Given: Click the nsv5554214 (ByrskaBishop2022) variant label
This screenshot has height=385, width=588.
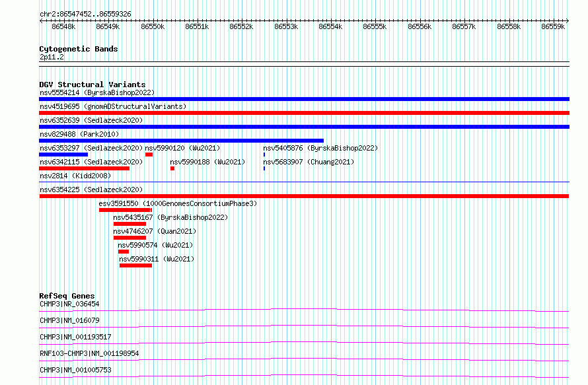Looking at the screenshot, I should (97, 92).
